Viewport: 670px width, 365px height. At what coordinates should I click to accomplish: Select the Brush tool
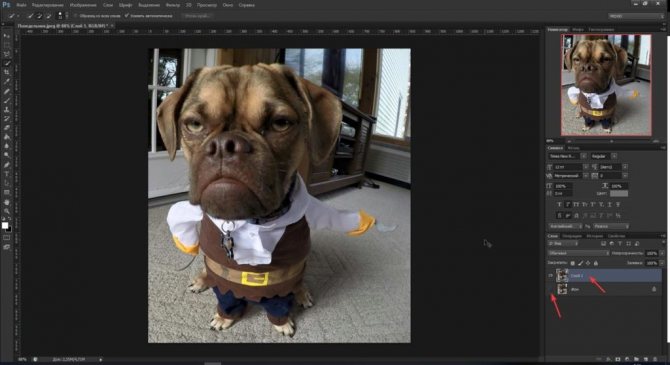pyautogui.click(x=7, y=100)
